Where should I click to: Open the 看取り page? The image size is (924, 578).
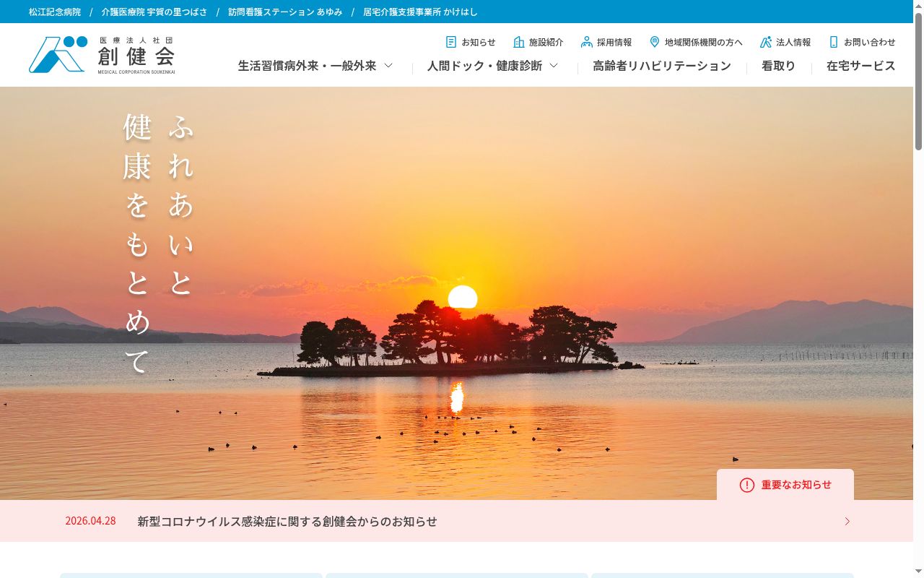[x=778, y=66]
